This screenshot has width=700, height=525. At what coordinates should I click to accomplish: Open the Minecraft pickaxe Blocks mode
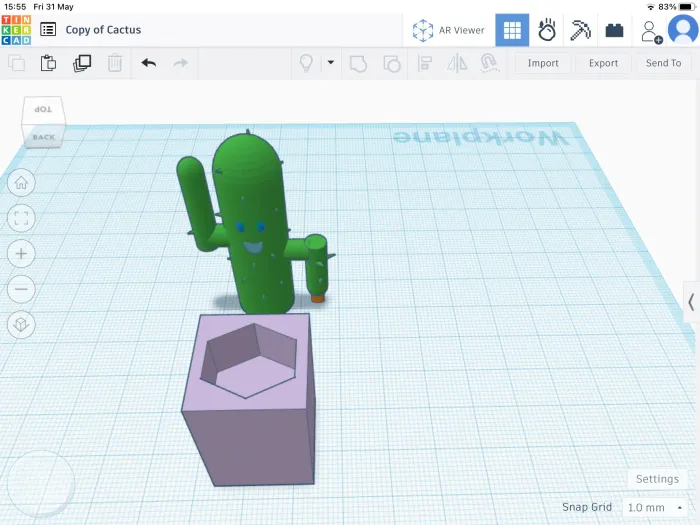tap(580, 30)
